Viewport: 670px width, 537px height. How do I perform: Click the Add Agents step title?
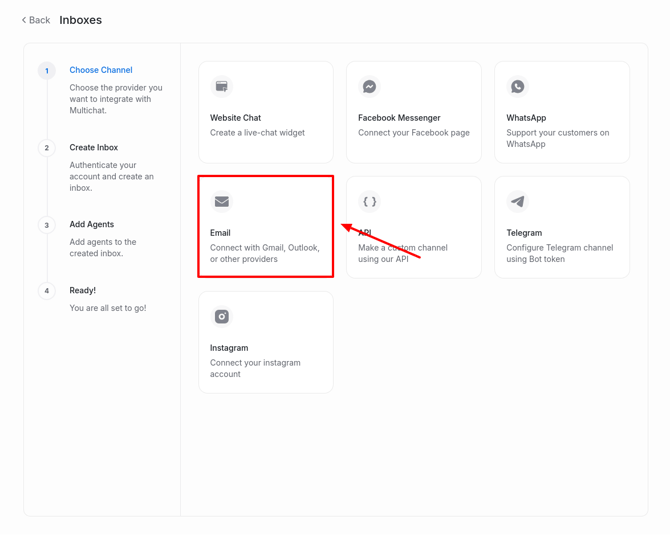[x=92, y=225]
